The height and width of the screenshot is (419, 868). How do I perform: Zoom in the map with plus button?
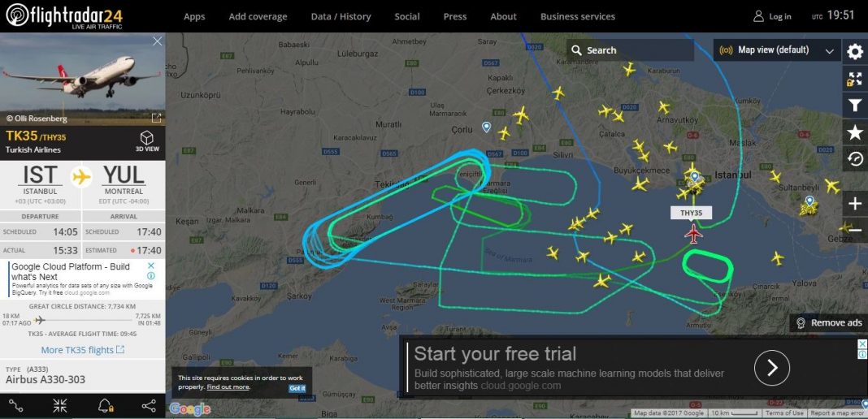[x=855, y=204]
